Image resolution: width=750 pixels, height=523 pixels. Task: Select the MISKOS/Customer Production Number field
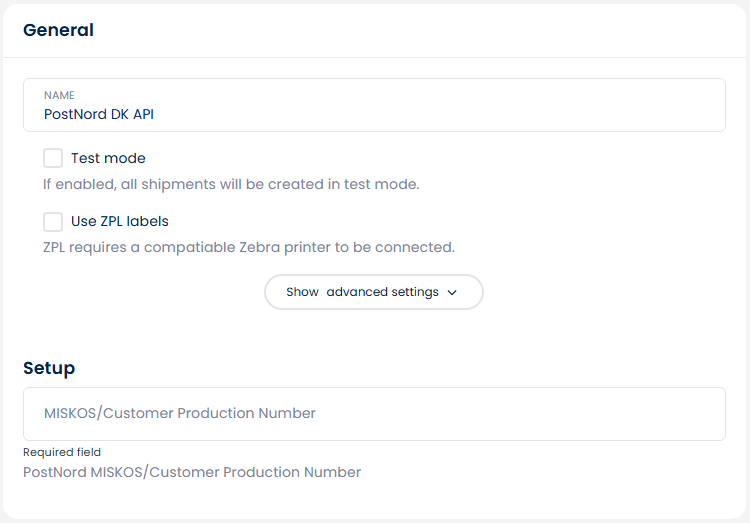tap(375, 414)
